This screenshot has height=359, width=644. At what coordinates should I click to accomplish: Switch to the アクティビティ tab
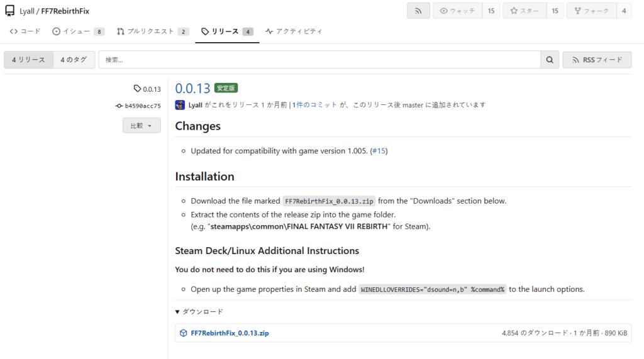coord(294,31)
